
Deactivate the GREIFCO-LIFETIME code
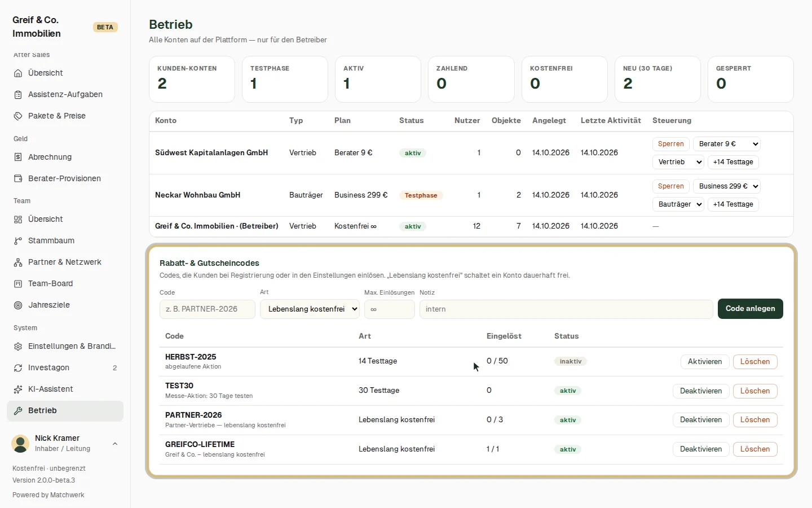701,449
